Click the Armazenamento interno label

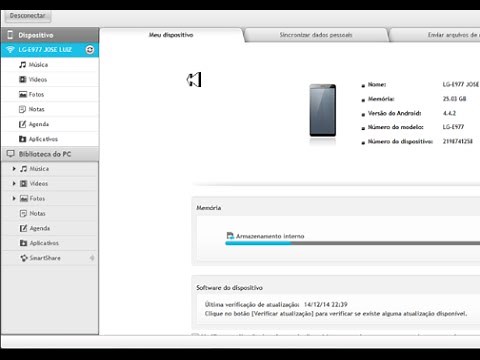[270, 236]
